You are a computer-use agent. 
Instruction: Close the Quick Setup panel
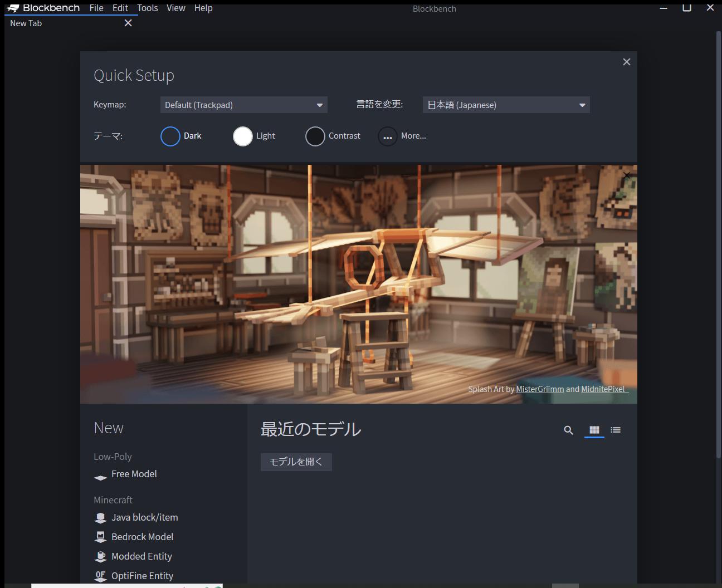tap(627, 62)
